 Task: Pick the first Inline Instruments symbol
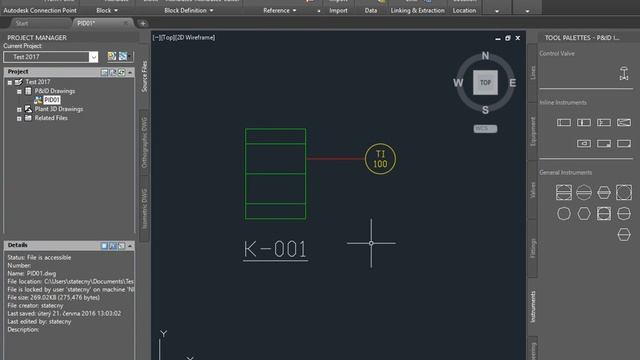[564, 122]
